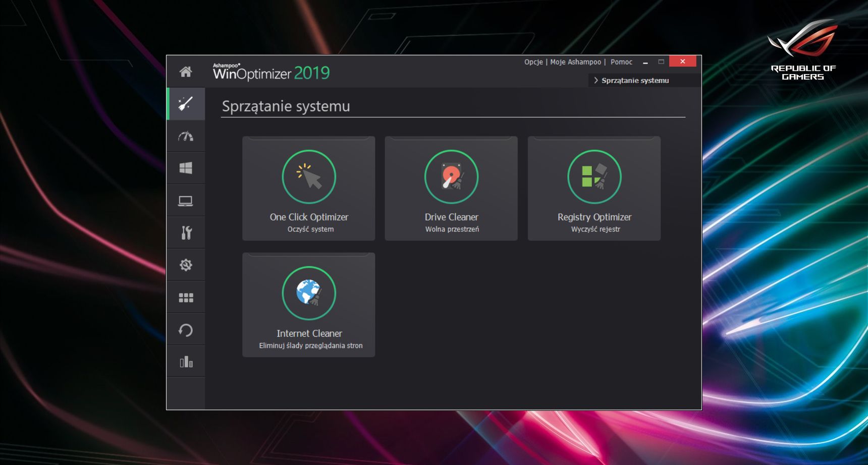Click the Internet Cleaner label
Image resolution: width=868 pixels, height=465 pixels.
point(309,333)
